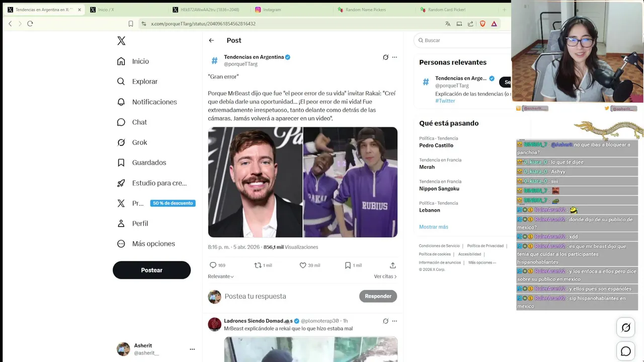This screenshot has height=362, width=644.
Task: Open Explorar search page
Action: click(x=137, y=81)
